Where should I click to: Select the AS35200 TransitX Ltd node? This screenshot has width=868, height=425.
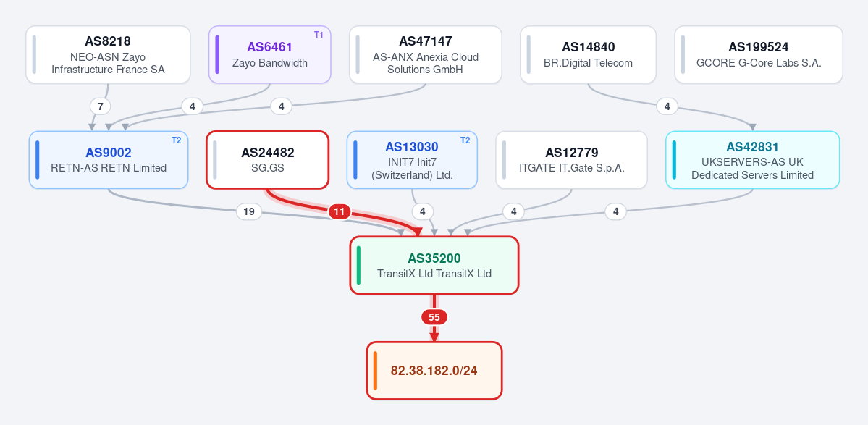[434, 265]
